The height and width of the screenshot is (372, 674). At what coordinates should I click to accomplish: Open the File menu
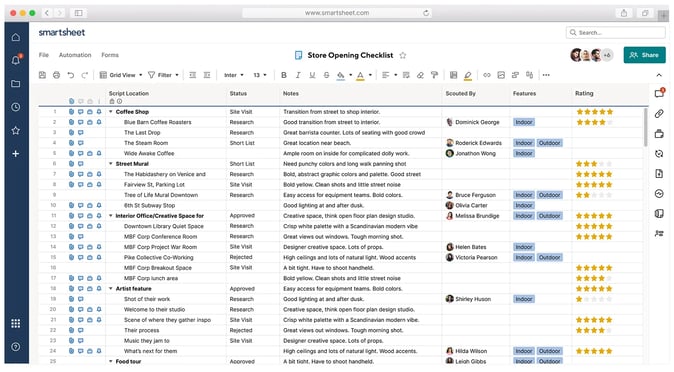coord(44,55)
